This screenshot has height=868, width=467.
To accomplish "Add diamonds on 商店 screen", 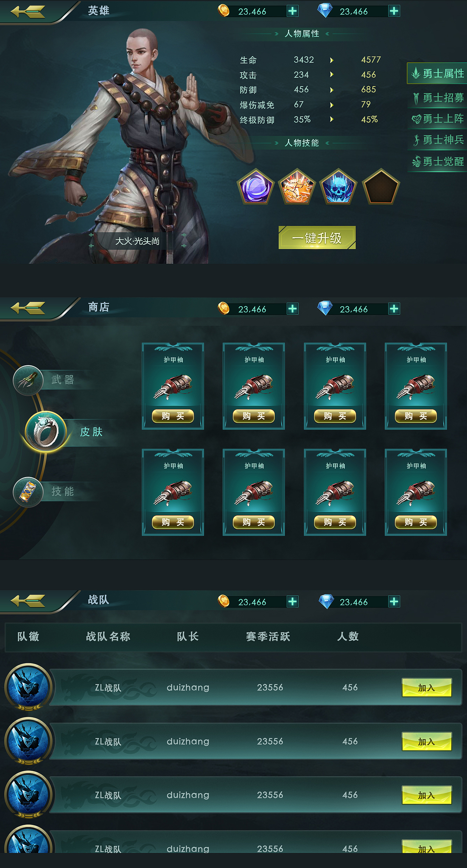I will [394, 309].
